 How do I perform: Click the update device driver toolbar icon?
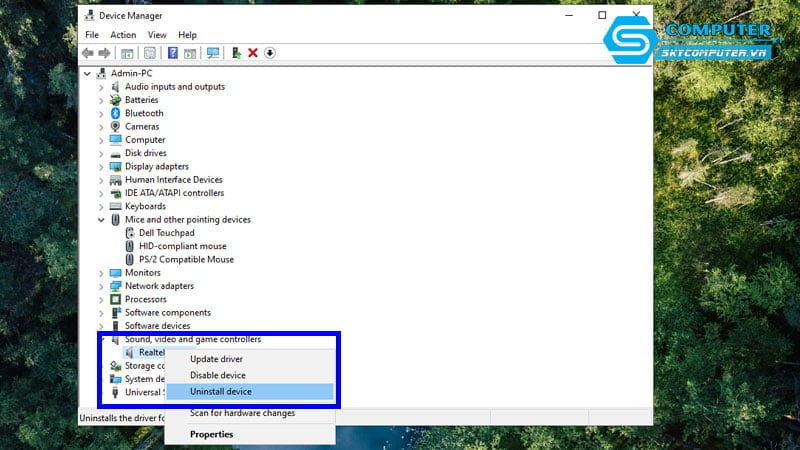coord(236,53)
